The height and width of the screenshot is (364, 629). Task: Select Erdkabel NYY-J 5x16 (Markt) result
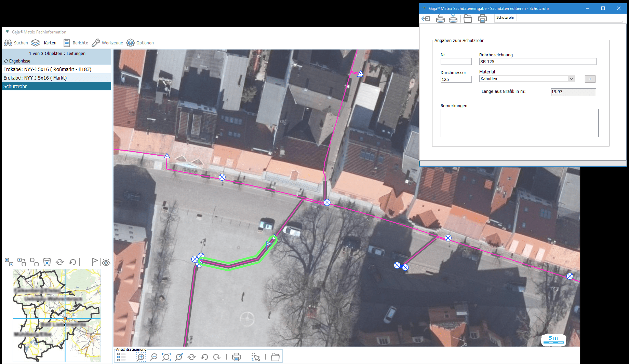[35, 78]
